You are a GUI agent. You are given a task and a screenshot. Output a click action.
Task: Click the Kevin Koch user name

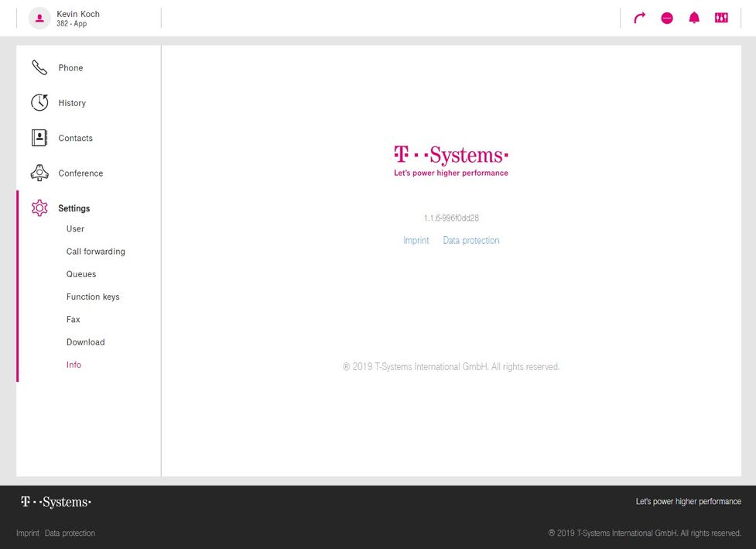click(x=78, y=14)
